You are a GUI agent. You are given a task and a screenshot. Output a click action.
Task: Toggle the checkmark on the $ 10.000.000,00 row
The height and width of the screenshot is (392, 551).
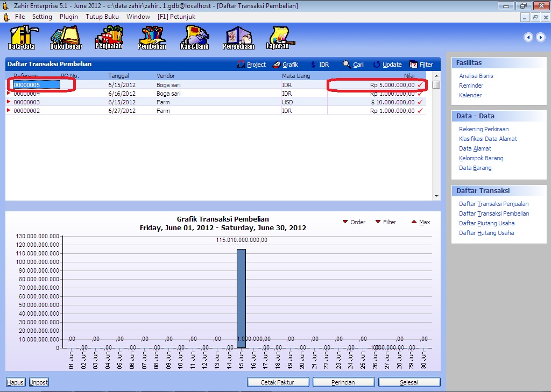420,102
